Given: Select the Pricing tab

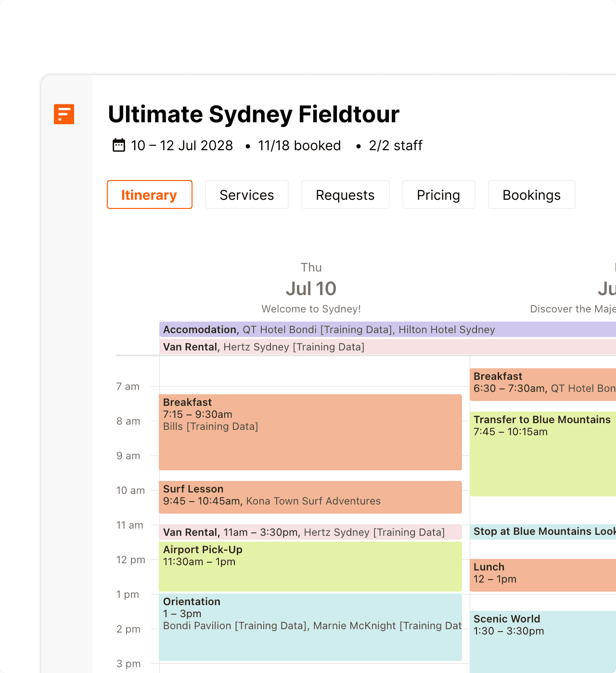Looking at the screenshot, I should (438, 194).
